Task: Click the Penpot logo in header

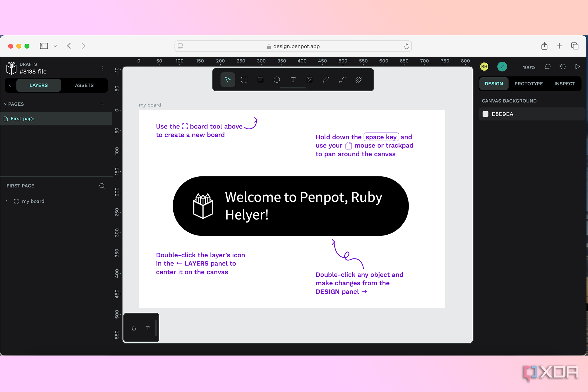Action: point(11,68)
